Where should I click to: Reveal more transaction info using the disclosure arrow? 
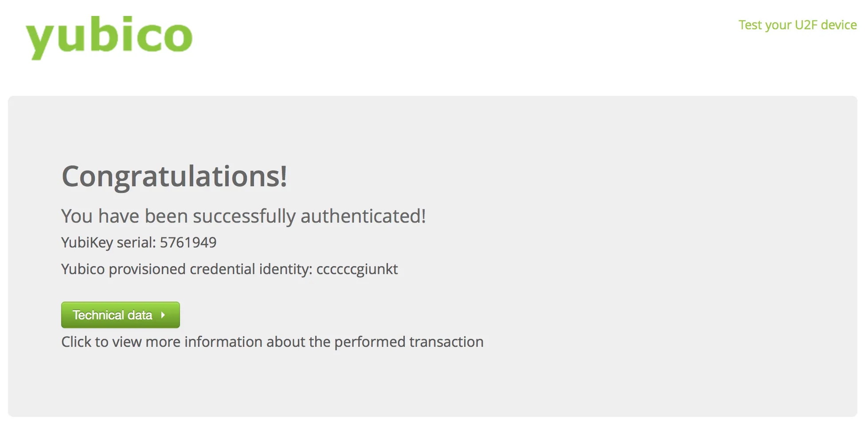[163, 315]
